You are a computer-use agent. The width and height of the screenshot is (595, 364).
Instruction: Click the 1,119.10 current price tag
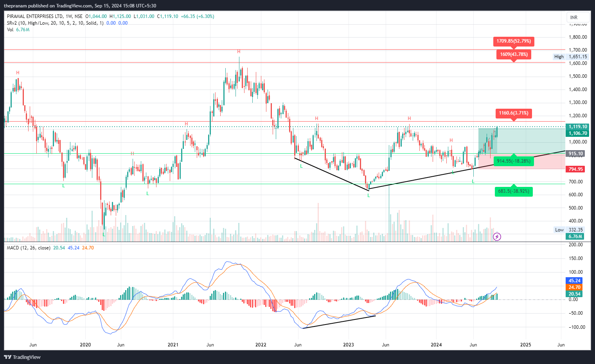click(x=578, y=127)
